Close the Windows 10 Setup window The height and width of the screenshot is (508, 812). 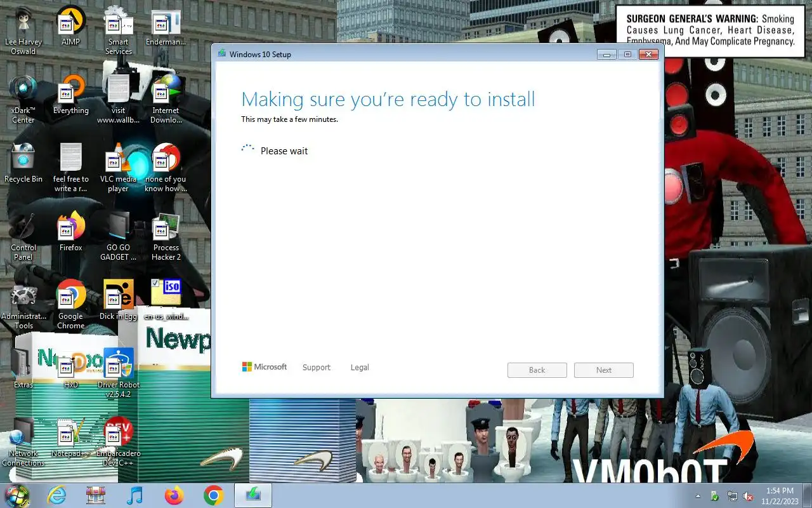point(648,55)
